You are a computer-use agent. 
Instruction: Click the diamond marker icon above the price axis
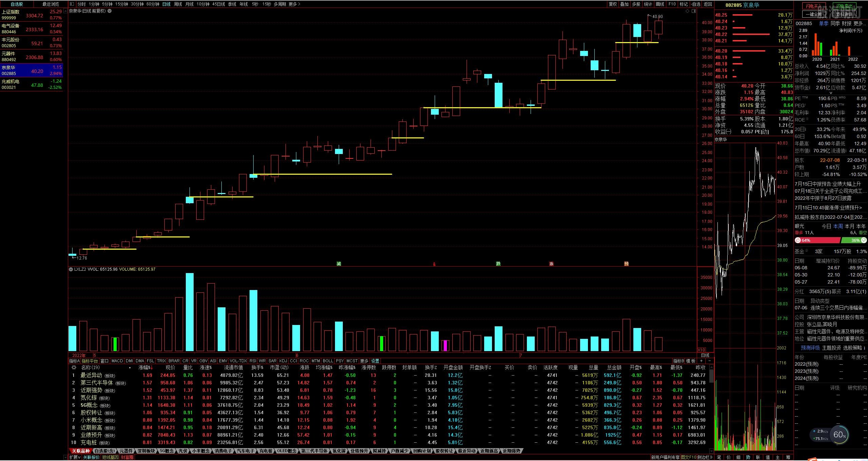pyautogui.click(x=687, y=11)
